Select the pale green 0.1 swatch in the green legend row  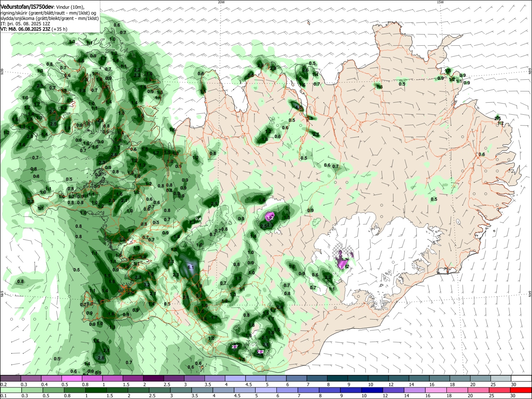point(10,390)
